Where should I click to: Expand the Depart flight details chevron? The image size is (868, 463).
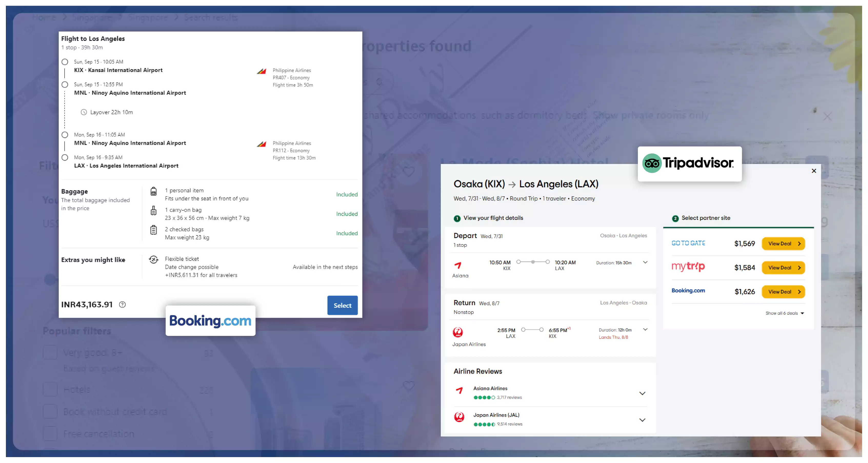[x=645, y=262]
